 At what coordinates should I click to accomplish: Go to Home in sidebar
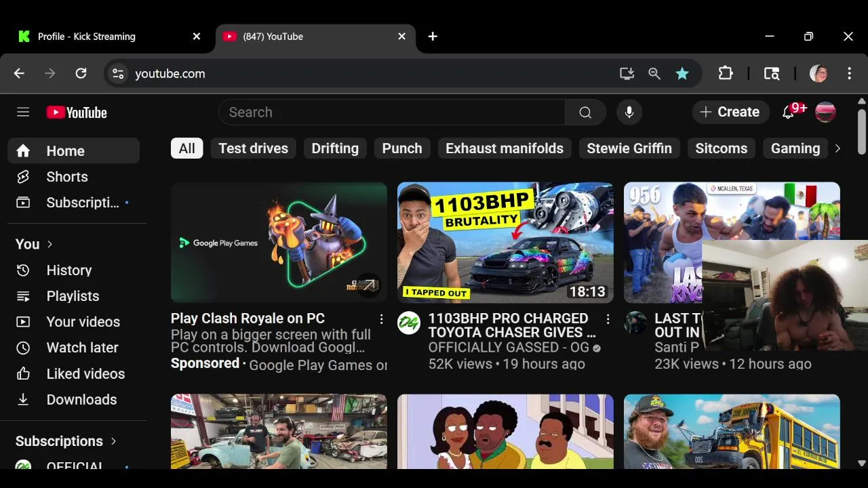click(x=73, y=151)
